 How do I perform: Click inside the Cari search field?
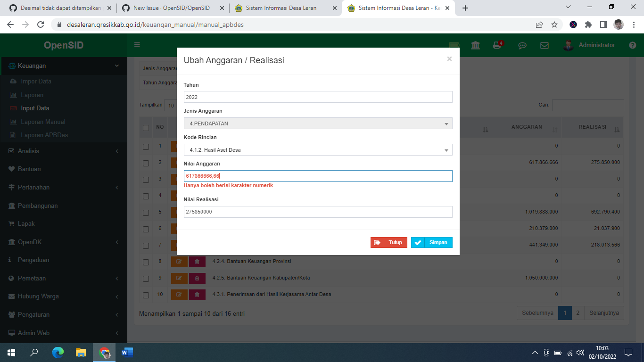[x=587, y=105]
